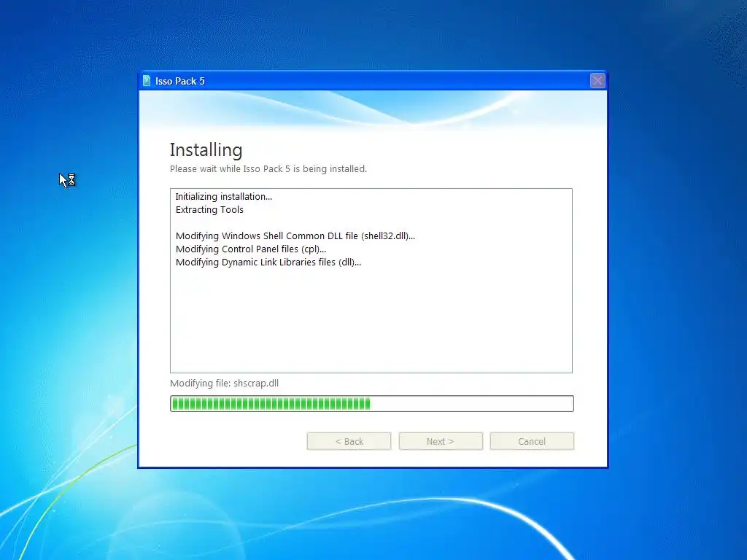
Task: Click the 'Installing' heading
Action: [x=206, y=150]
